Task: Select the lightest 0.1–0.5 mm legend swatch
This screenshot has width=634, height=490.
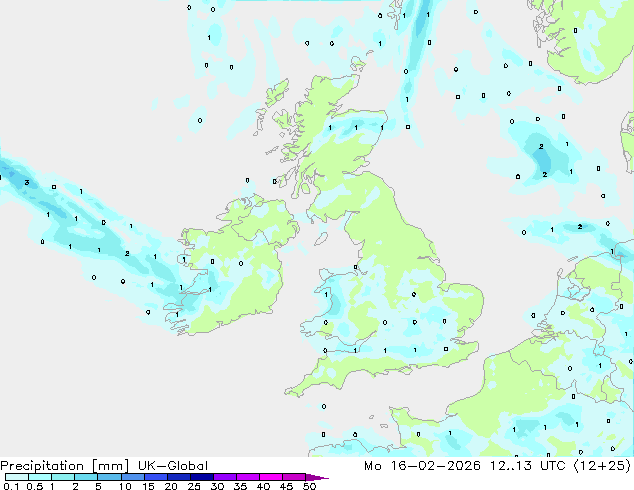Action: click(17, 477)
